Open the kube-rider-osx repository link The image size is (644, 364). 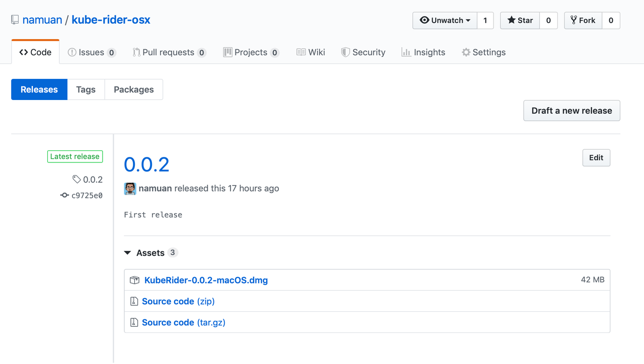point(111,20)
